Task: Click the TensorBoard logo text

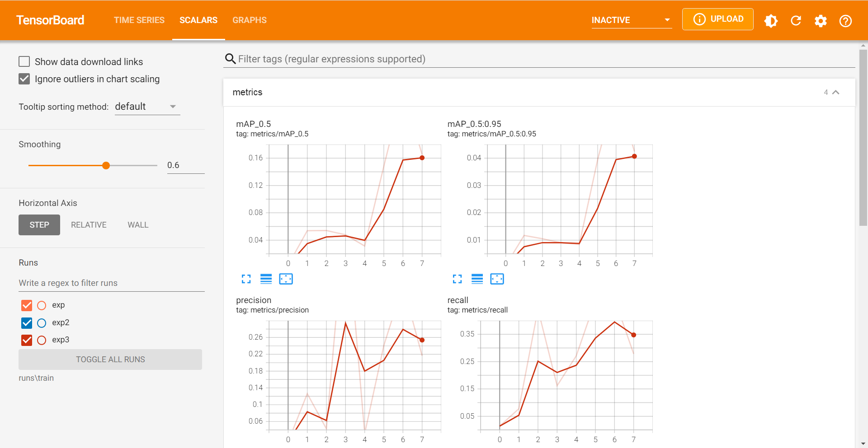Action: (50, 20)
